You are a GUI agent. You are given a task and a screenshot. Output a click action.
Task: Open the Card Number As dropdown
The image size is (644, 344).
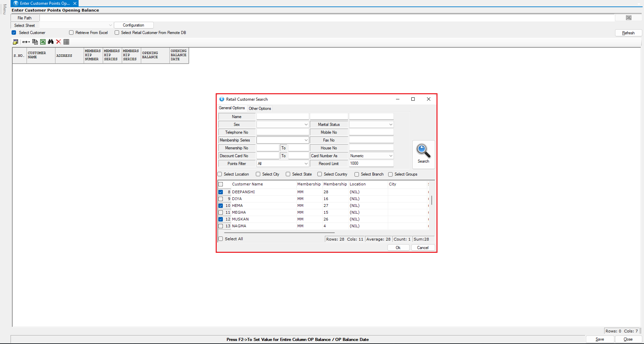391,156
